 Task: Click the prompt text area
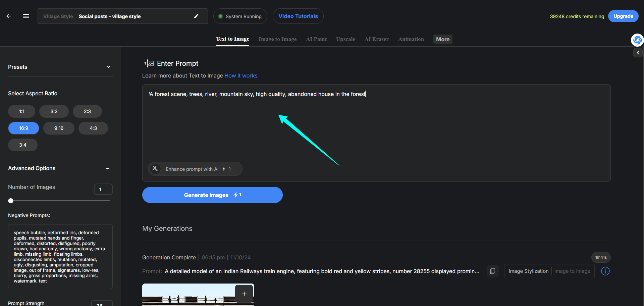click(376, 133)
